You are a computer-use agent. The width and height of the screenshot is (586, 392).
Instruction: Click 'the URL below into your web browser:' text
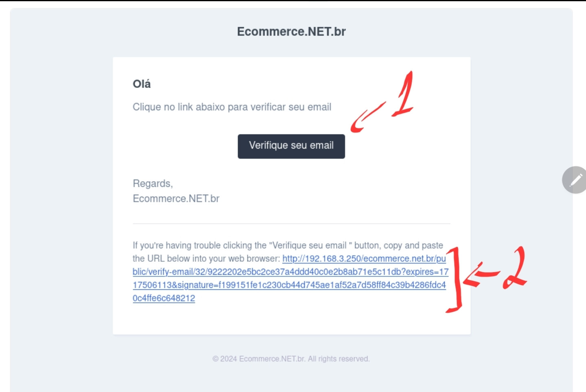pos(206,258)
